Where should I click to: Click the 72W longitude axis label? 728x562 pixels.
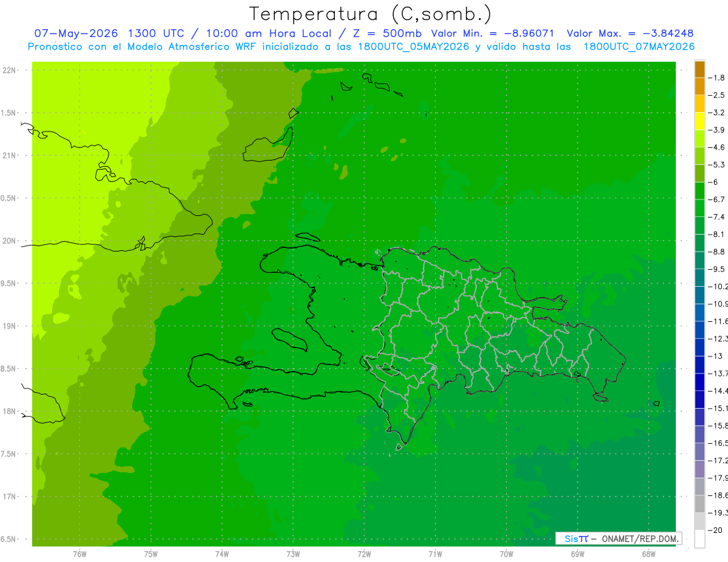[364, 554]
